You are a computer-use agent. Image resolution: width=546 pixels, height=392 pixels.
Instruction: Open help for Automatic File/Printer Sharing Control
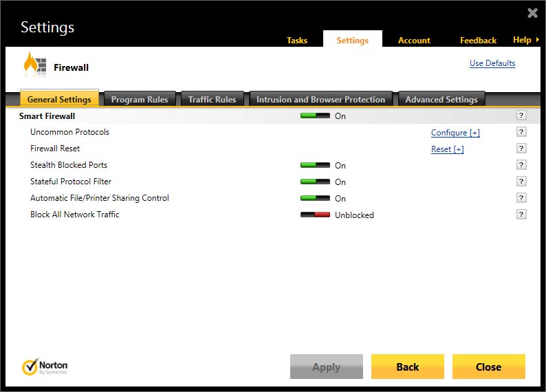point(521,198)
